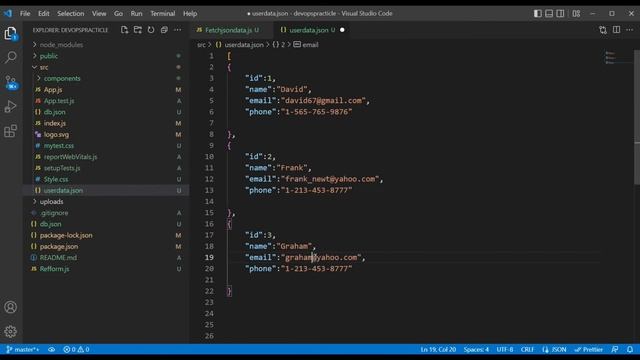Screen dimensions: 640x360
Task: Open the Edit menu
Action: [44, 13]
